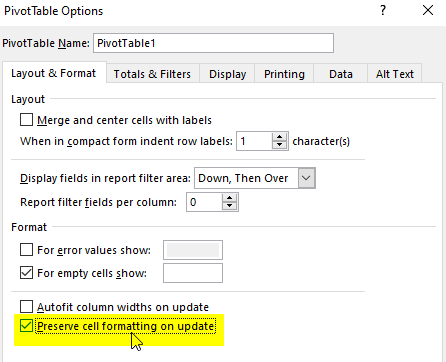Viewport: 446px width, 362px height.
Task: Switch to Totals & Filters tab
Action: point(152,74)
